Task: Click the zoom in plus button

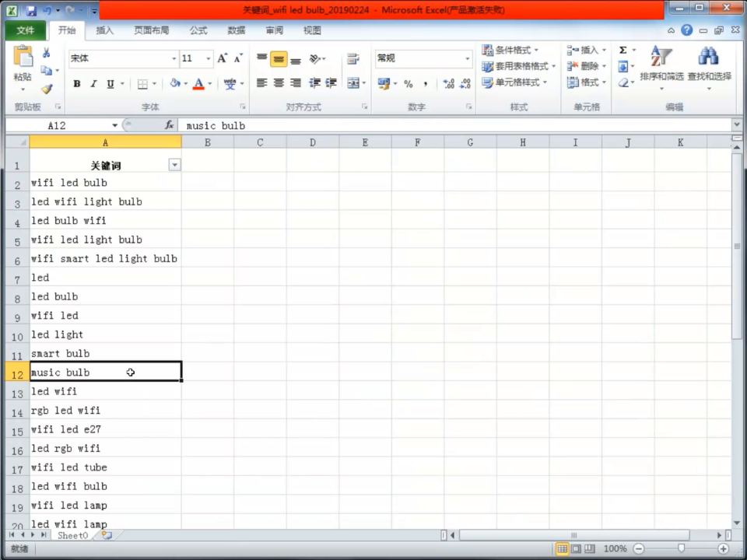Action: pyautogui.click(x=723, y=548)
